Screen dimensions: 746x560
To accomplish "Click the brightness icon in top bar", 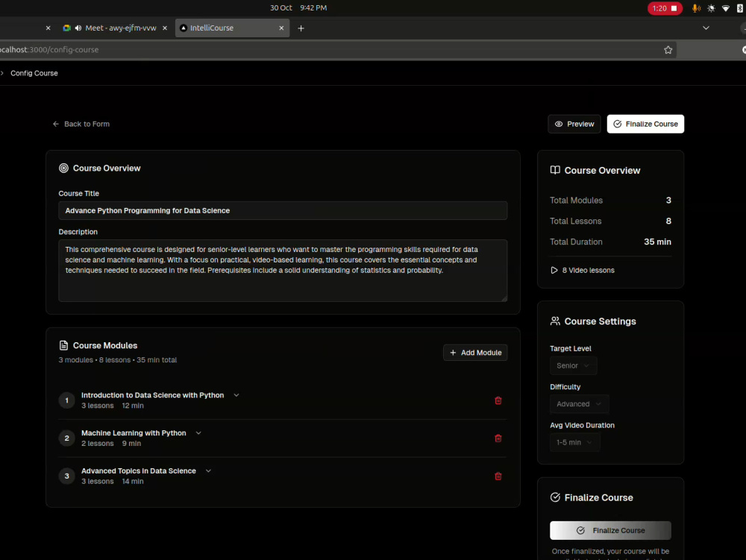I will coord(711,8).
